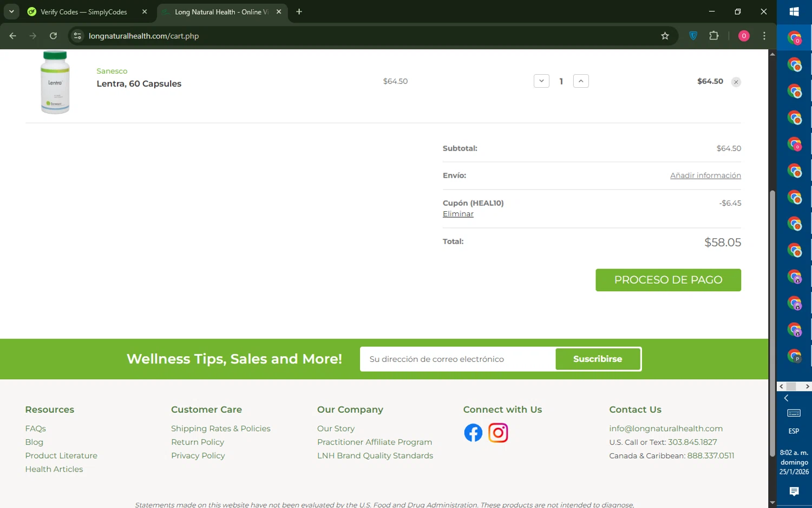812x508 pixels.
Task: Close the Verify Codes — SimplyCodes tab
Action: pos(145,12)
